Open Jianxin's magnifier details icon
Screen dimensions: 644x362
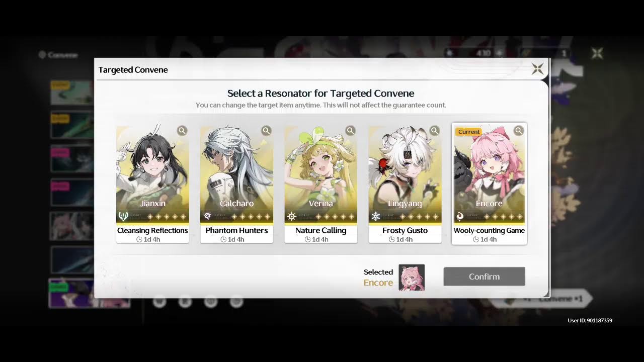point(182,131)
